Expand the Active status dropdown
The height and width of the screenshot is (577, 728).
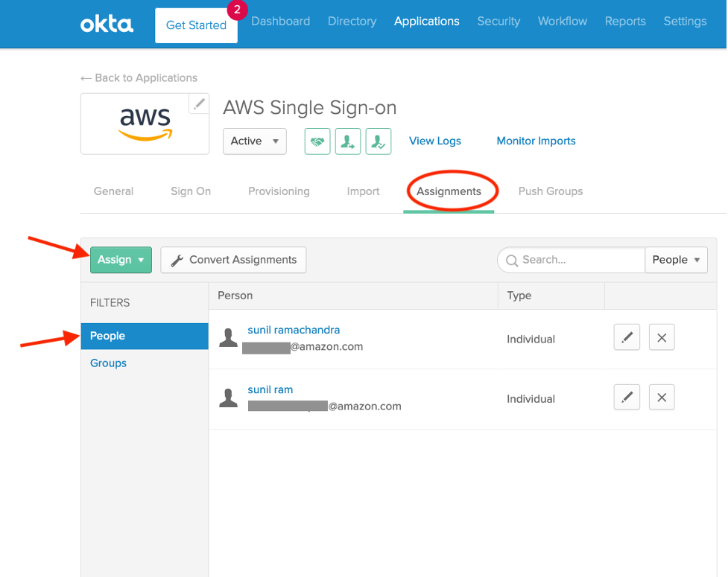coord(254,141)
